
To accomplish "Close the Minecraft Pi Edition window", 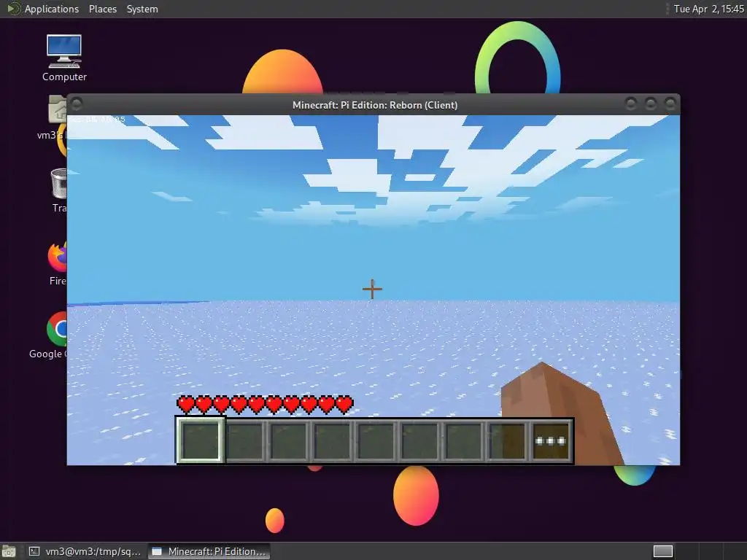I will point(670,104).
